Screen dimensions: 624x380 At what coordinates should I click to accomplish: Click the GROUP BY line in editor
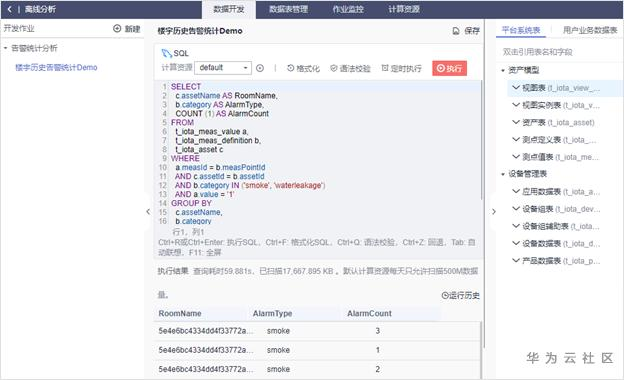tap(191, 203)
